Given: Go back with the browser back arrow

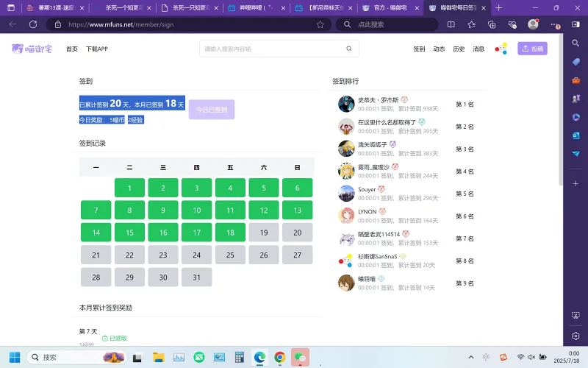Looking at the screenshot, I should point(12,24).
